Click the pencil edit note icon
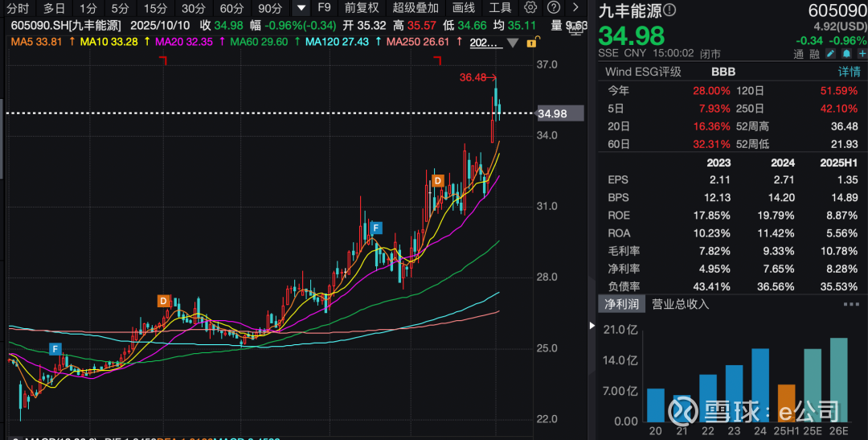The width and height of the screenshot is (868, 440). [830, 54]
